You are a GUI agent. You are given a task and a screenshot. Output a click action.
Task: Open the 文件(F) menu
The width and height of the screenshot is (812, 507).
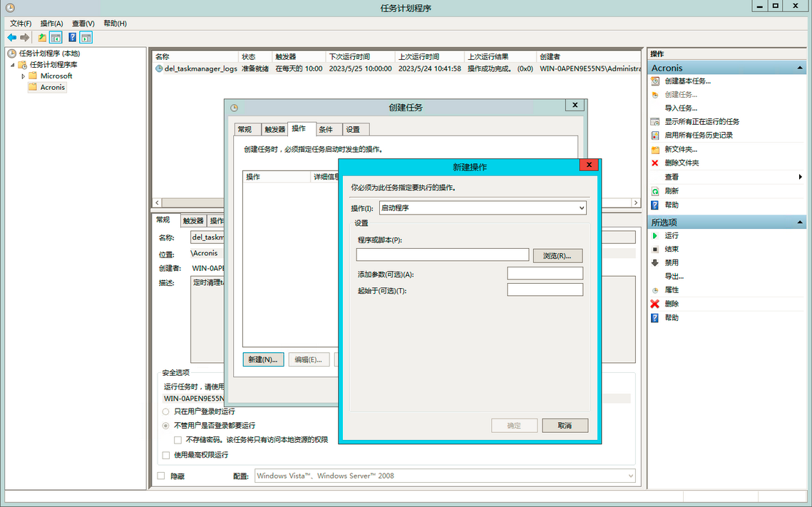pos(21,24)
